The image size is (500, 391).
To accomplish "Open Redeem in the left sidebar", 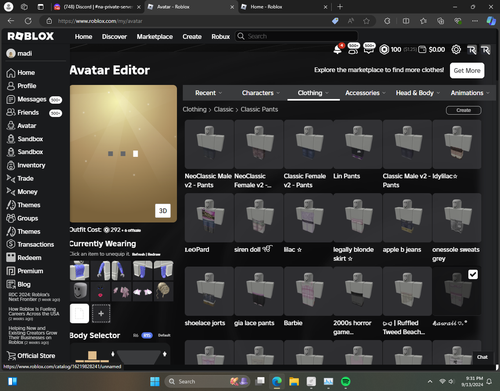I will pos(24,258).
